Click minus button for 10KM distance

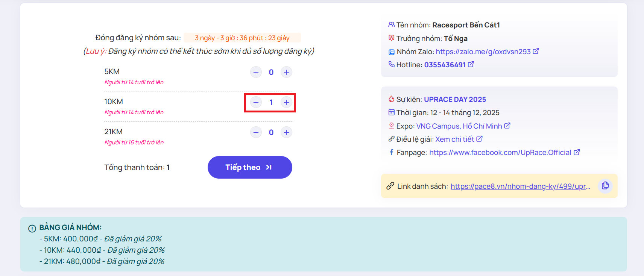[x=256, y=102]
